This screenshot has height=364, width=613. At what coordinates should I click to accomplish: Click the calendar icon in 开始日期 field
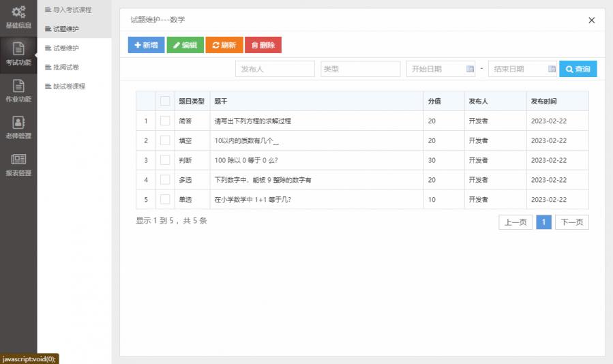point(470,69)
